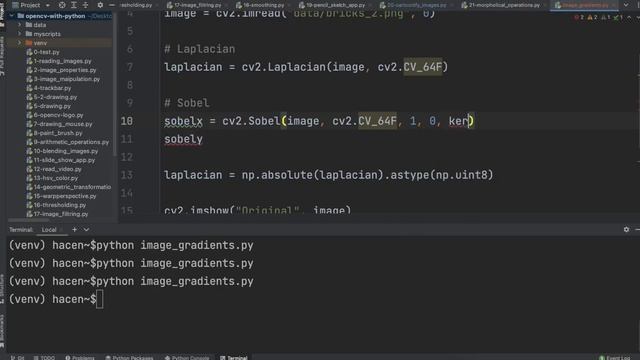Open the TODO tool window button
This screenshot has width=640, height=360.
point(44,358)
